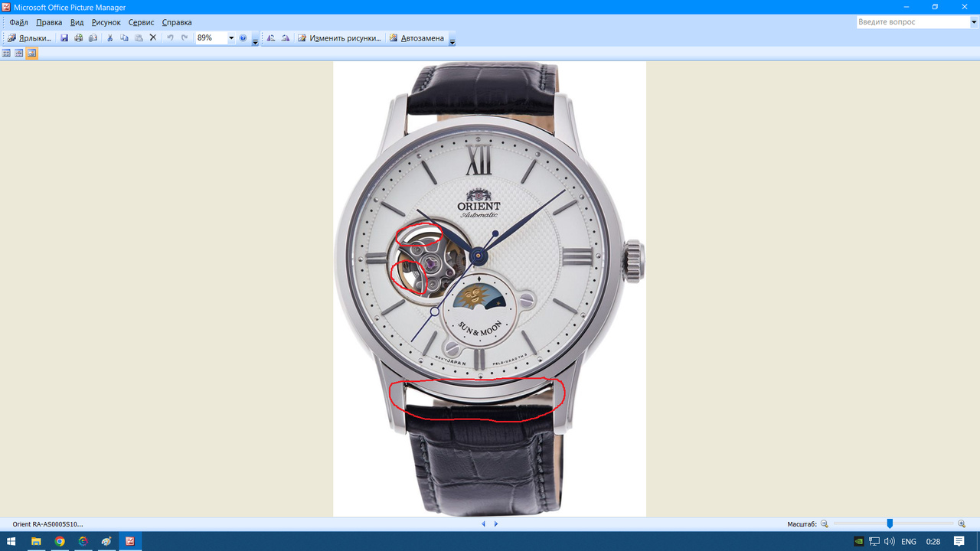Click the Undo arrow icon
Viewport: 980px width, 551px height.
coord(170,37)
